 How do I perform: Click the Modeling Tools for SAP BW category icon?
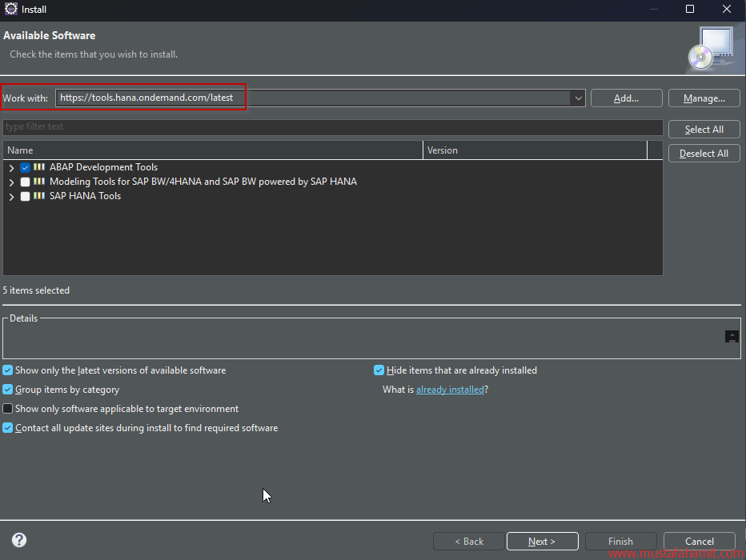point(39,182)
